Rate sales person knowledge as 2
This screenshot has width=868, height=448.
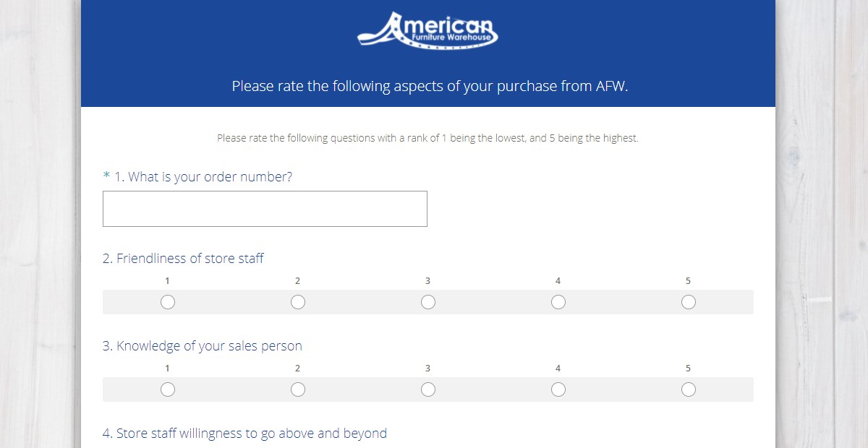coord(298,389)
